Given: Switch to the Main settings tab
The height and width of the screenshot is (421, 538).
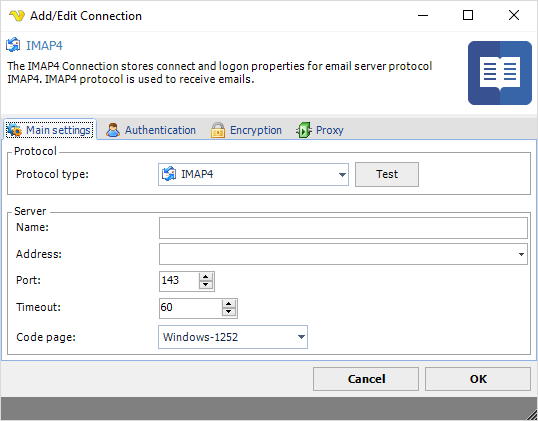Looking at the screenshot, I should pos(50,130).
